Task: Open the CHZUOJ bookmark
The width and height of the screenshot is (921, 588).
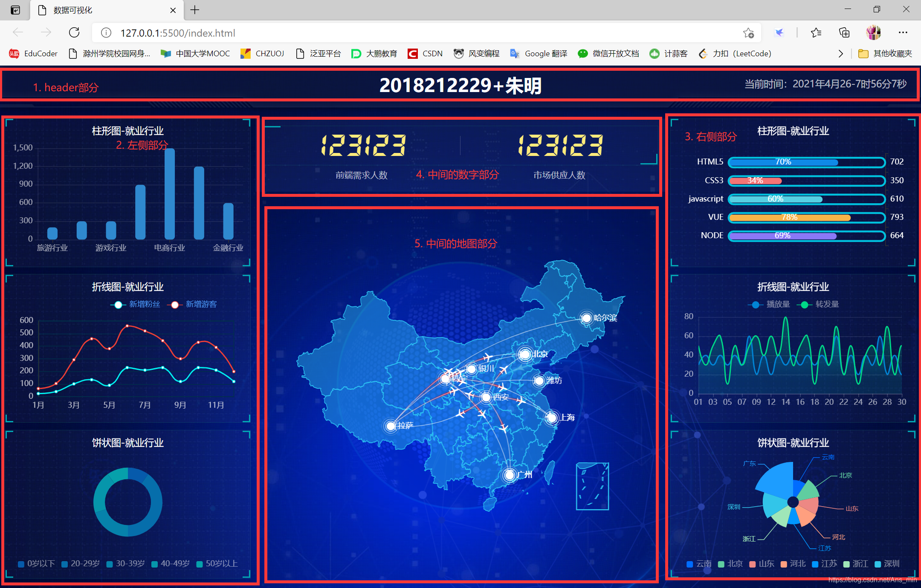Action: click(x=262, y=54)
